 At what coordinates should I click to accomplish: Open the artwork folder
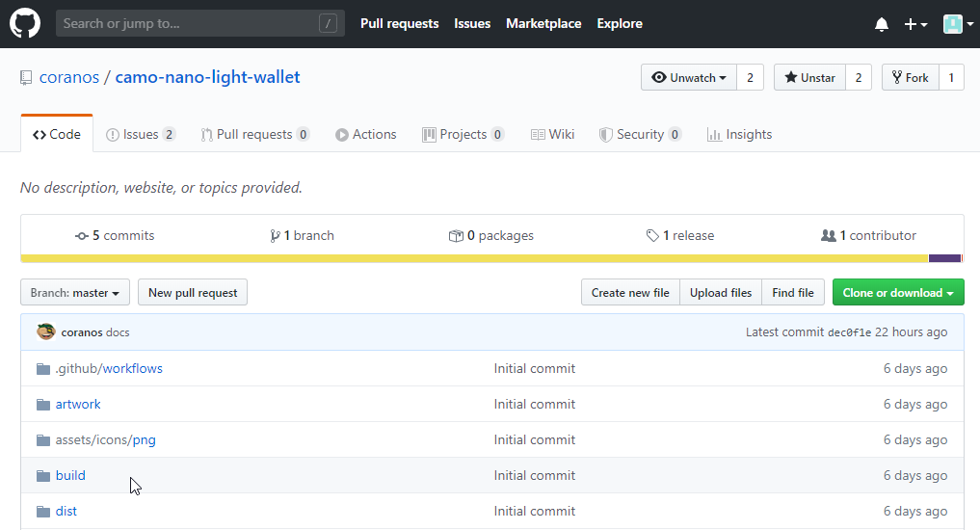(78, 405)
